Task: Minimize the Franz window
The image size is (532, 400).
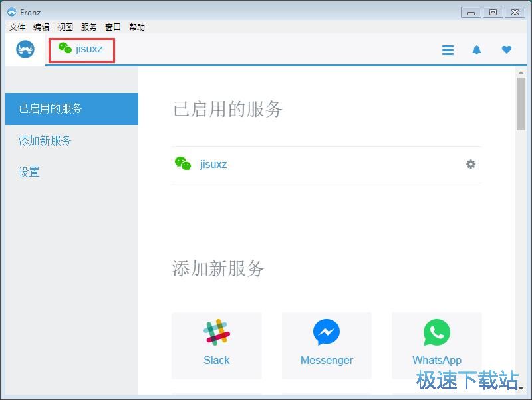Action: click(x=471, y=13)
